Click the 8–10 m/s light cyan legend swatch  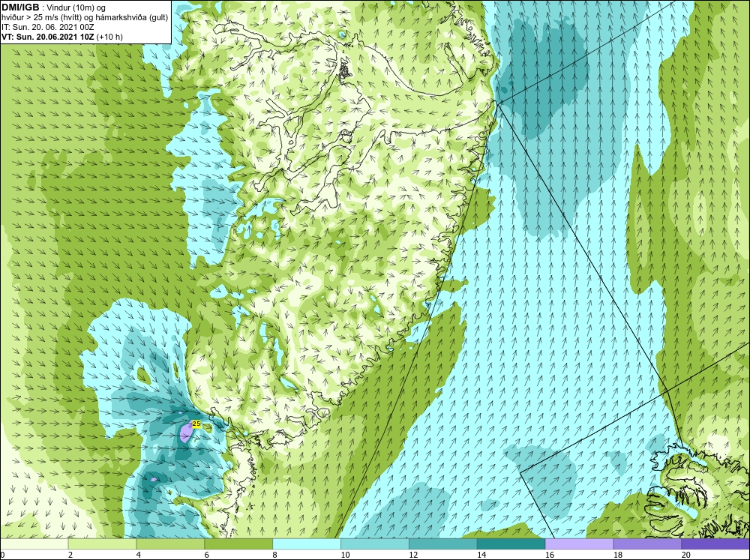click(307, 544)
